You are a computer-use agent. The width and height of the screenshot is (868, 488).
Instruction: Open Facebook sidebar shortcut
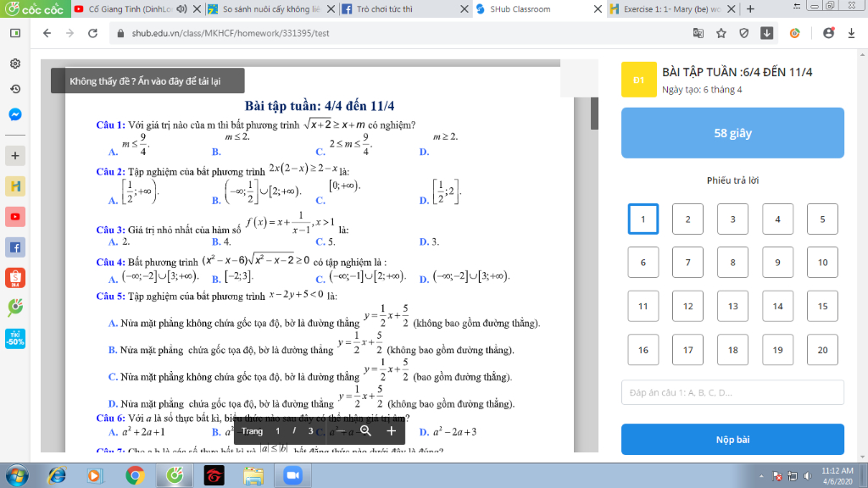(15, 247)
